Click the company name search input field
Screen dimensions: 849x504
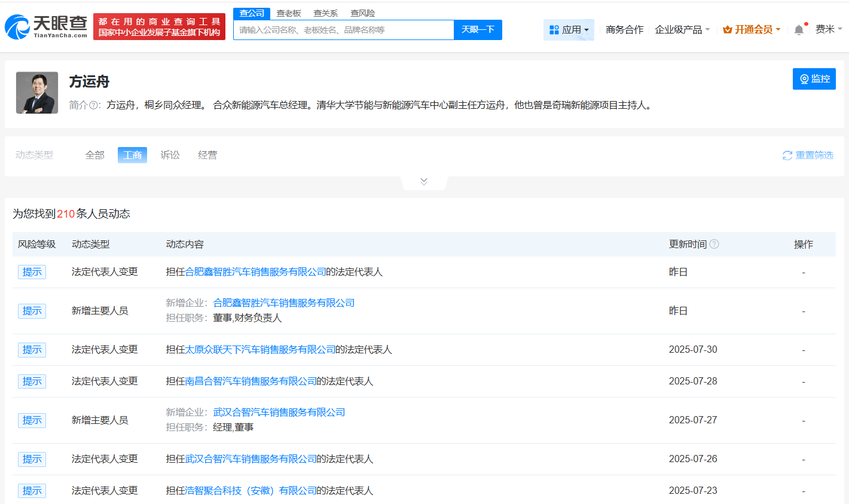(x=343, y=30)
